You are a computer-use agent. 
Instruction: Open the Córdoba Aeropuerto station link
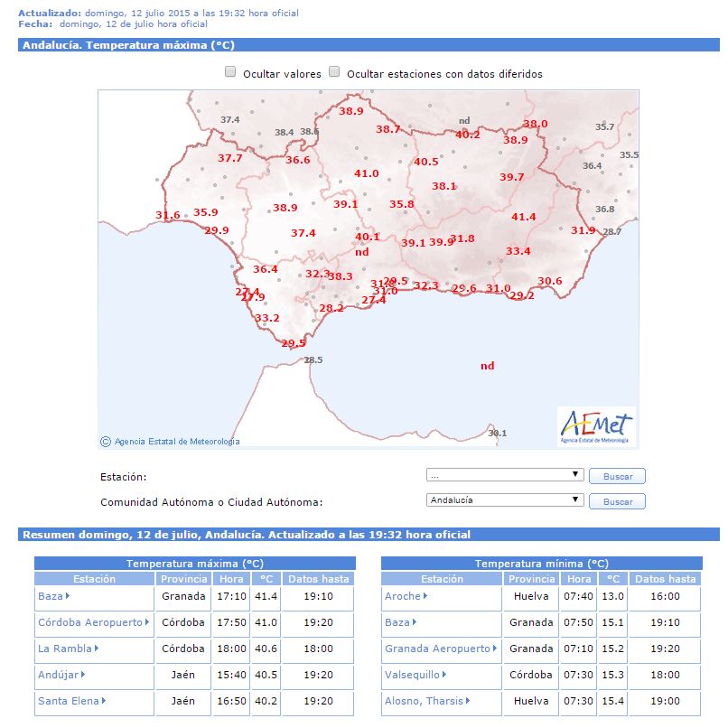tap(93, 622)
